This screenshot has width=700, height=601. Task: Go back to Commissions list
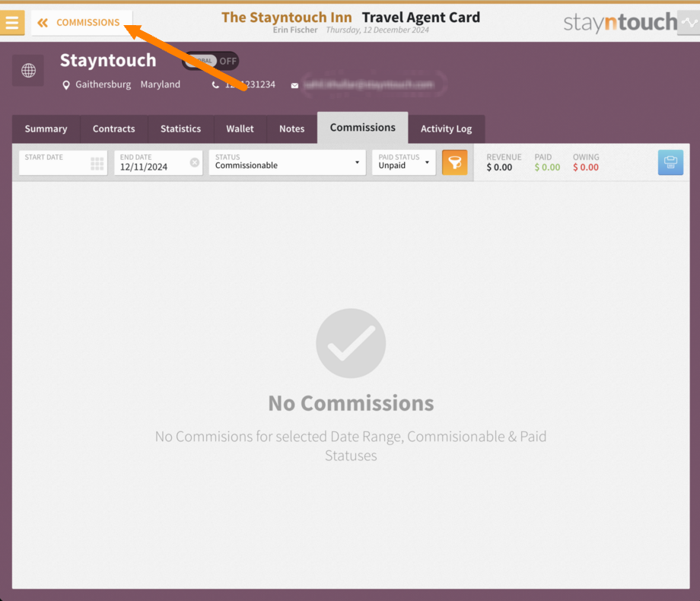pyautogui.click(x=81, y=22)
